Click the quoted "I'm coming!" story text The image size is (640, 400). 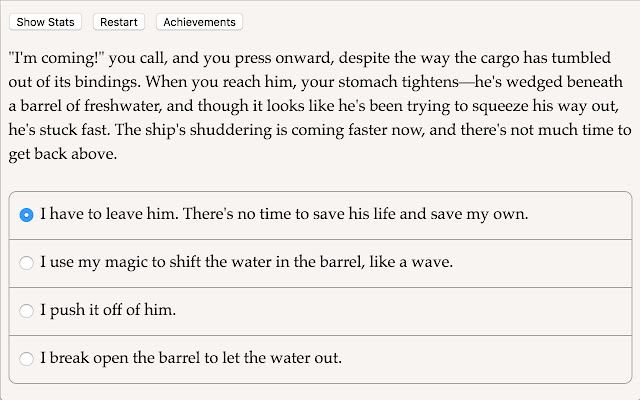point(57,58)
